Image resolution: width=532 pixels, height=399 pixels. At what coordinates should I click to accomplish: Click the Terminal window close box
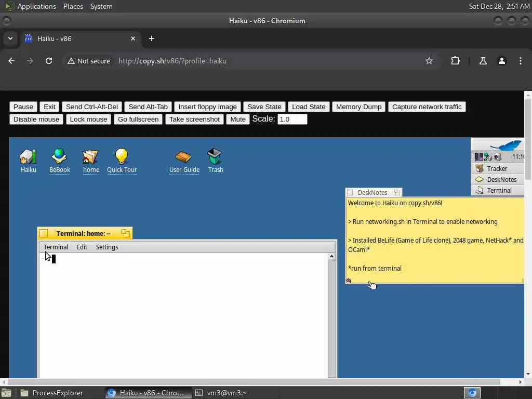coord(44,233)
